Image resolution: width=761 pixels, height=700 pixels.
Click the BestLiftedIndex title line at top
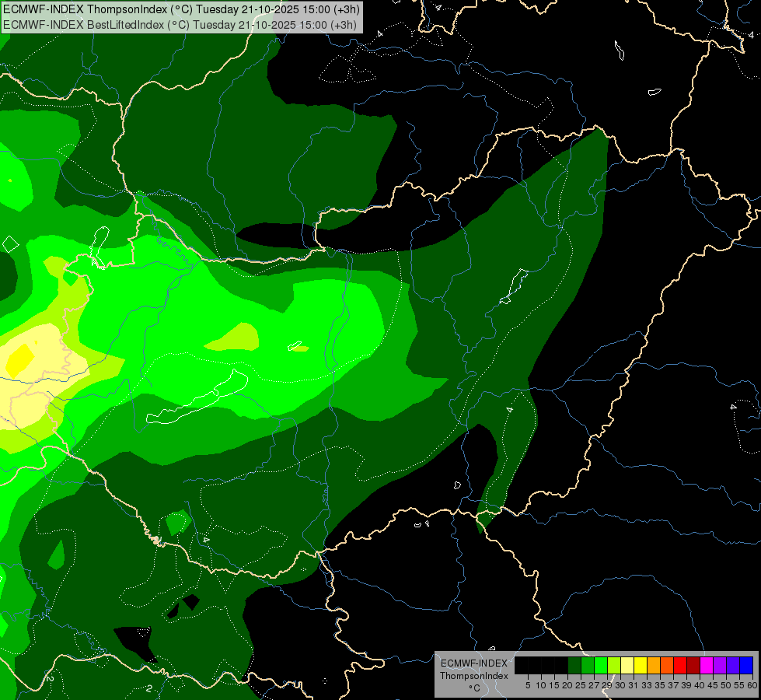point(180,24)
